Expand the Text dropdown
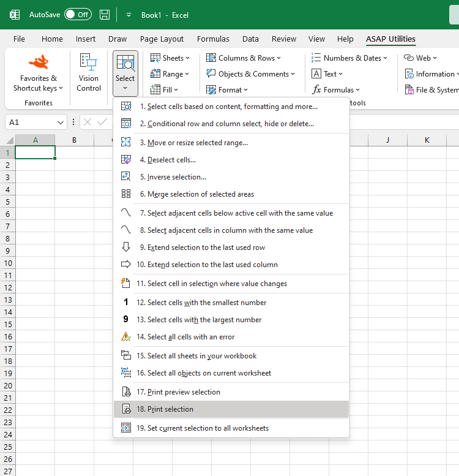Viewport: 459px width, 476px height. pos(327,74)
